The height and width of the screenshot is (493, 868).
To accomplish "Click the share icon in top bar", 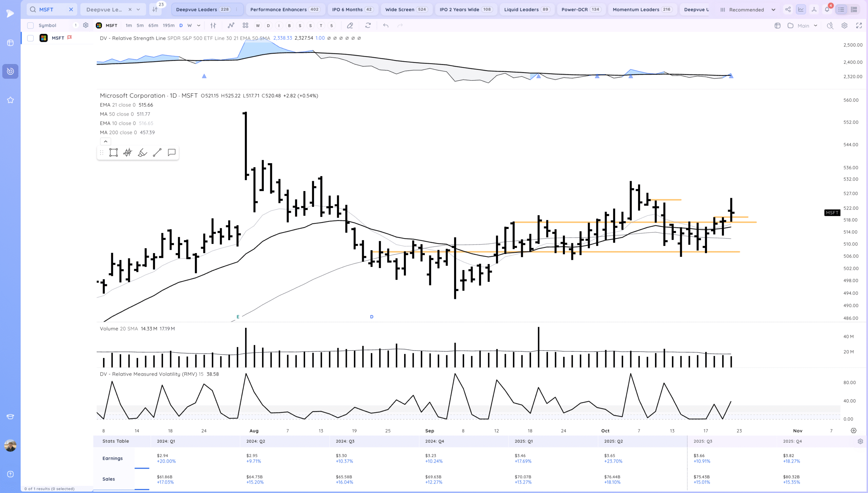I will pos(788,10).
